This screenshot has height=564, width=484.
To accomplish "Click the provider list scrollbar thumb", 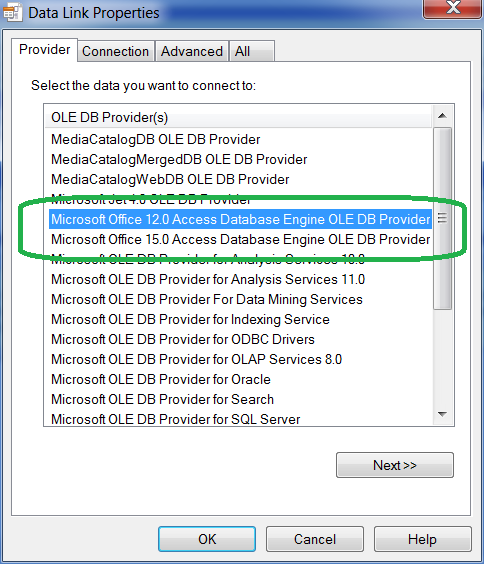I will click(442, 218).
